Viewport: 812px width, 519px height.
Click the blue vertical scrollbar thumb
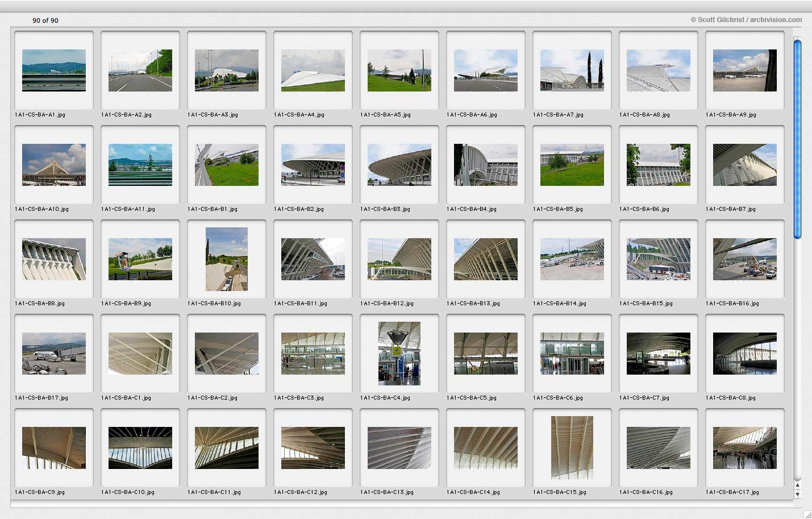click(797, 139)
